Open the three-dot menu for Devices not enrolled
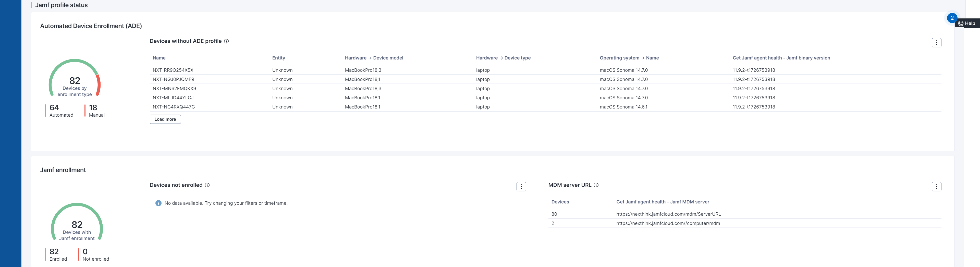 [x=521, y=187]
